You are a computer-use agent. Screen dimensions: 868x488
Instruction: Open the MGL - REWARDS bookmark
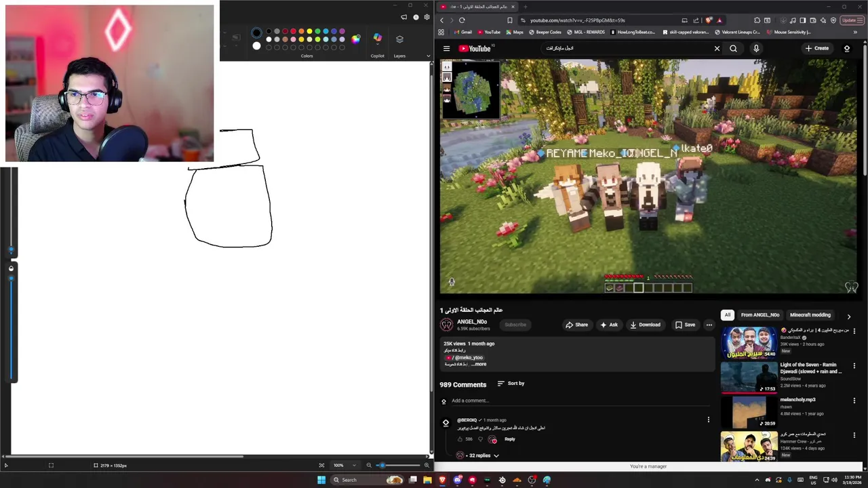point(586,32)
